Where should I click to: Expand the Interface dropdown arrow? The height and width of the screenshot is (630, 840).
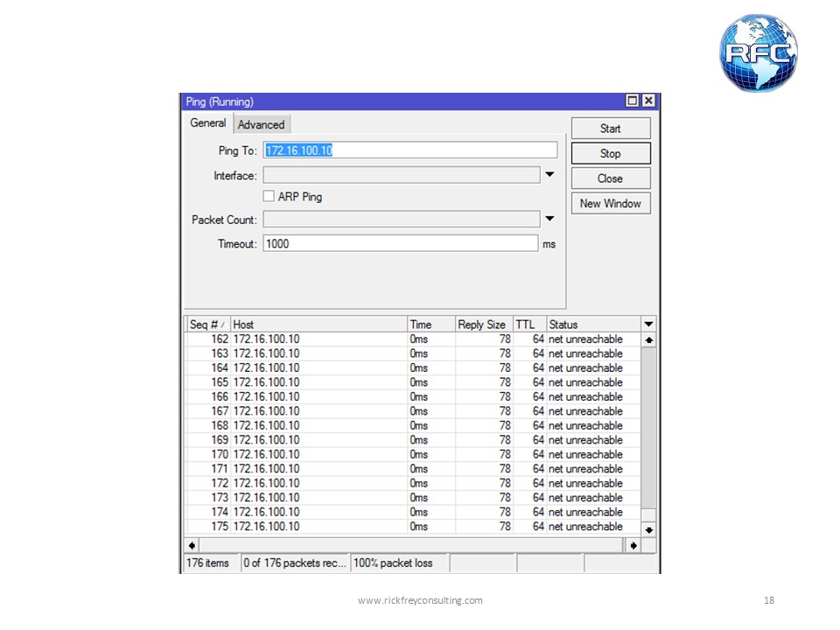(x=549, y=175)
